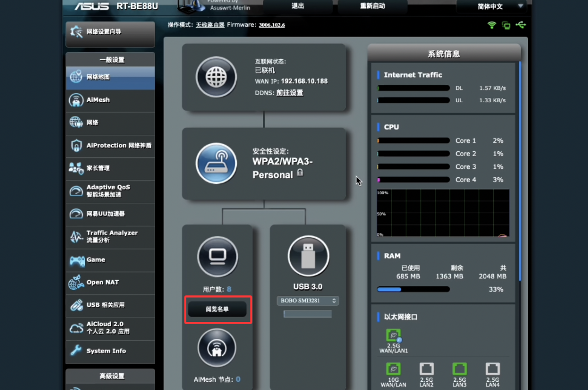Click the Game controller icon
Screen dimensions: 588x390
click(x=77, y=261)
